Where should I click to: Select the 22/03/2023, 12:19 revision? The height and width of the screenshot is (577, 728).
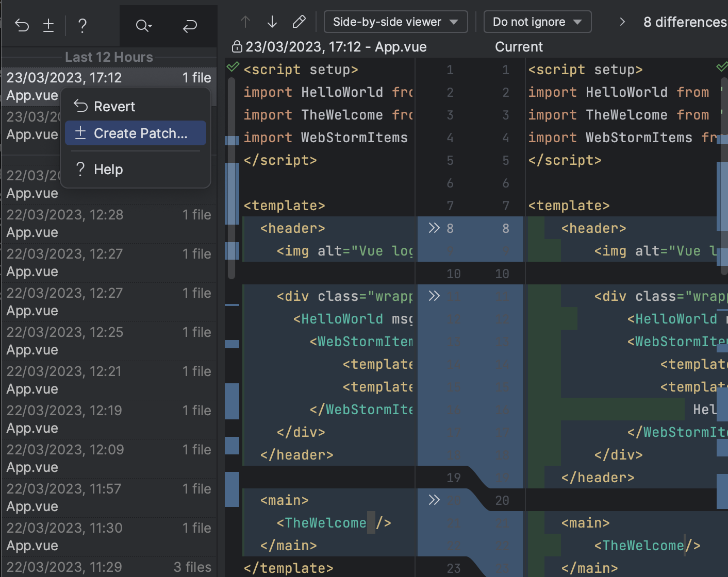[109, 419]
